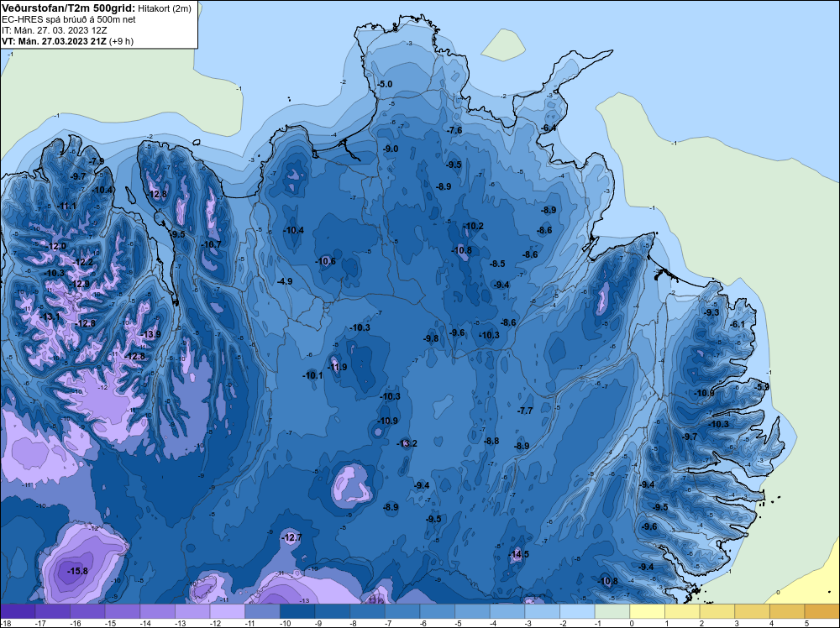Click the -10.6 temperature value
The width and height of the screenshot is (840, 628).
click(325, 261)
